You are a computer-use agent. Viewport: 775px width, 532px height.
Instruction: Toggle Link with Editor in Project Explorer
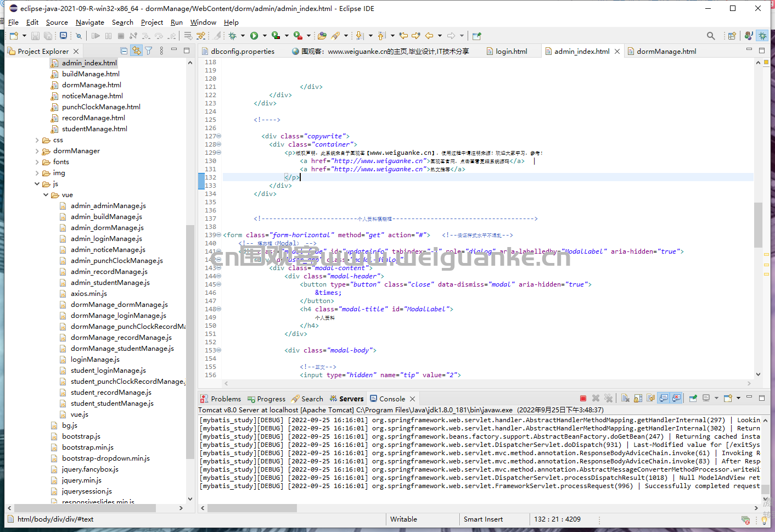136,51
